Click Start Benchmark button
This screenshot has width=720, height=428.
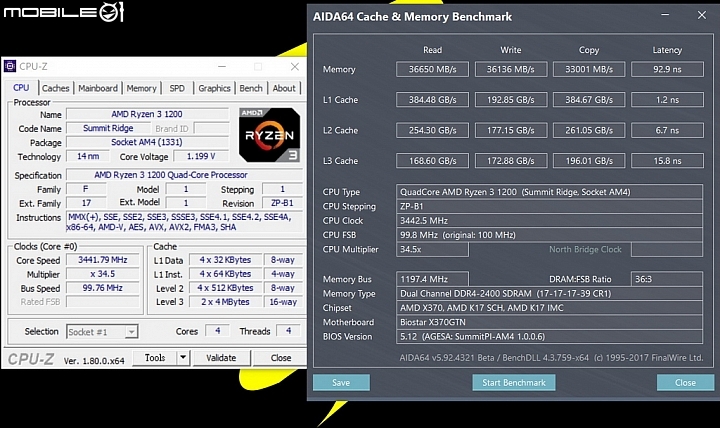514,383
